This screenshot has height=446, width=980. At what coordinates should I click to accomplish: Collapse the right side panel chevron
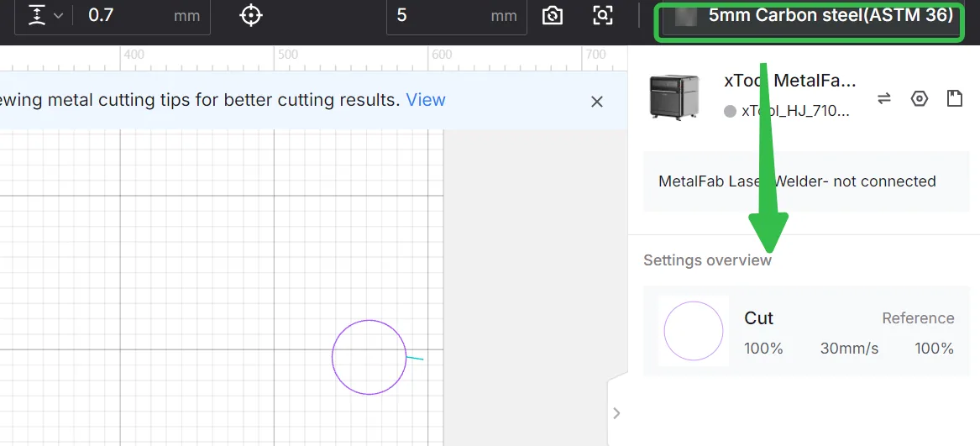point(617,413)
